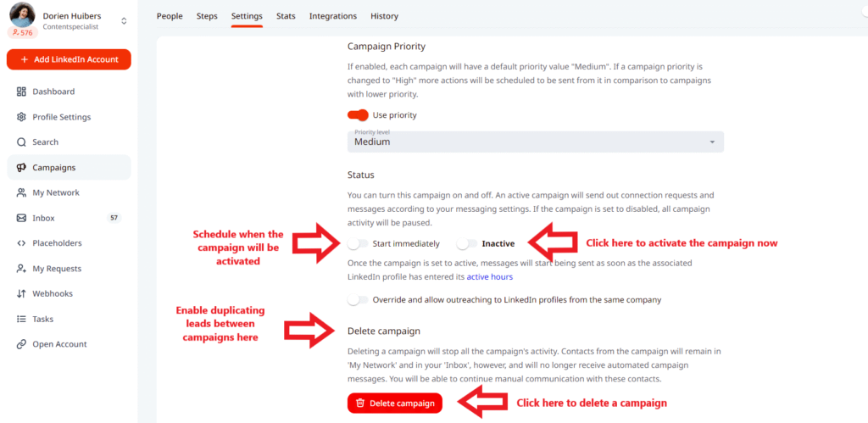Image resolution: width=868 pixels, height=423 pixels.
Task: Click the Dashboard grid icon
Action: coord(22,92)
